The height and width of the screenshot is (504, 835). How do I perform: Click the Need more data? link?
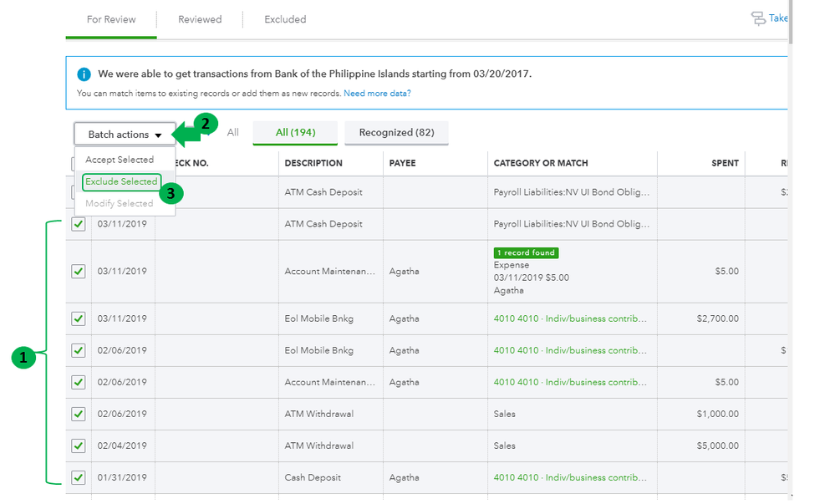tap(377, 94)
